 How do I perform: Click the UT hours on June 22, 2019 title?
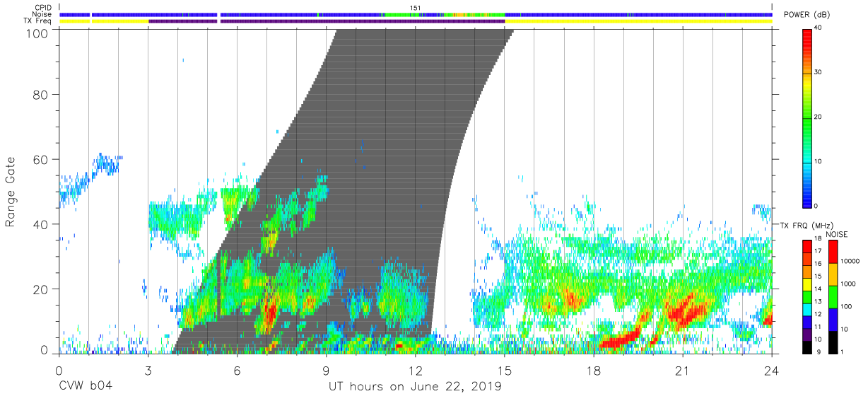(415, 386)
